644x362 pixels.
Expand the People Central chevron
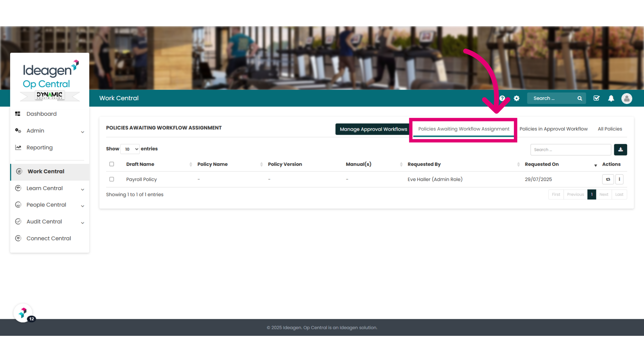[x=83, y=206]
